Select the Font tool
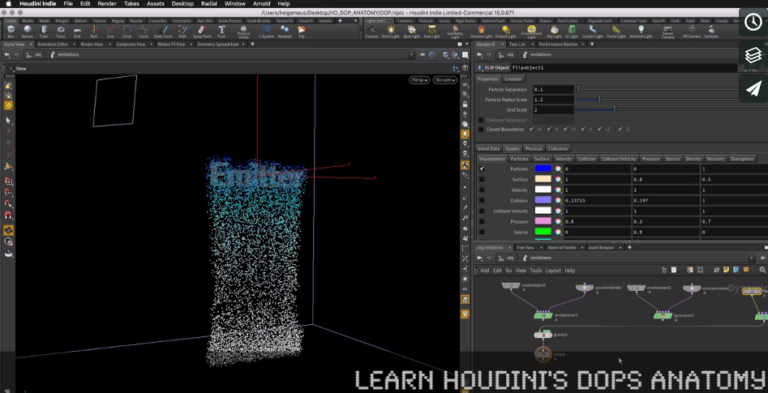The image size is (768, 393). 221,31
